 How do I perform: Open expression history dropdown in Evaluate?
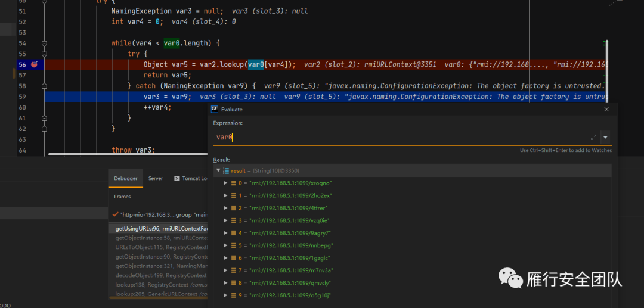click(x=605, y=138)
